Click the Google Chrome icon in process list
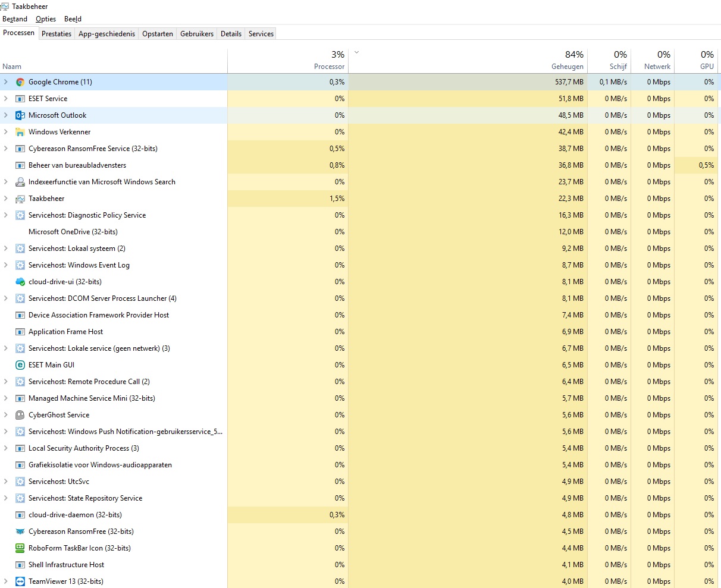Viewport: 721px width, 588px height. click(20, 82)
